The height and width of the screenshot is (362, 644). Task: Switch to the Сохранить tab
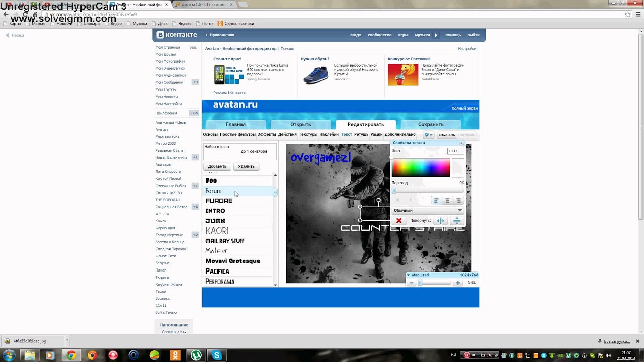click(x=431, y=124)
